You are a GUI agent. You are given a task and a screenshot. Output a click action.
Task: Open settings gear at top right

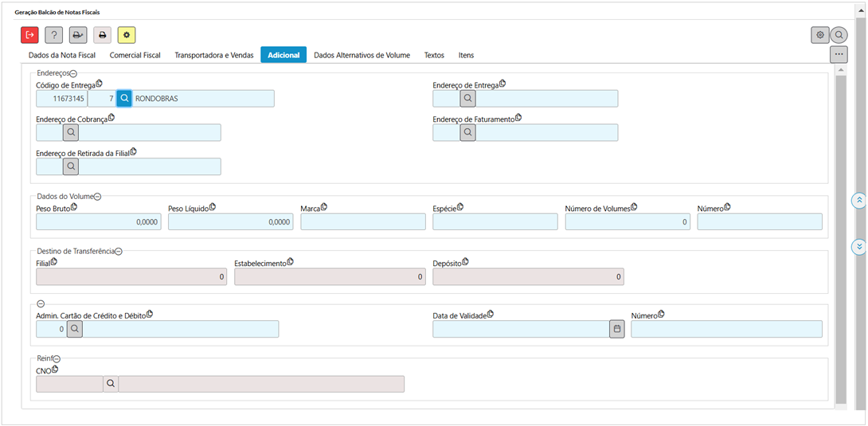click(x=819, y=35)
